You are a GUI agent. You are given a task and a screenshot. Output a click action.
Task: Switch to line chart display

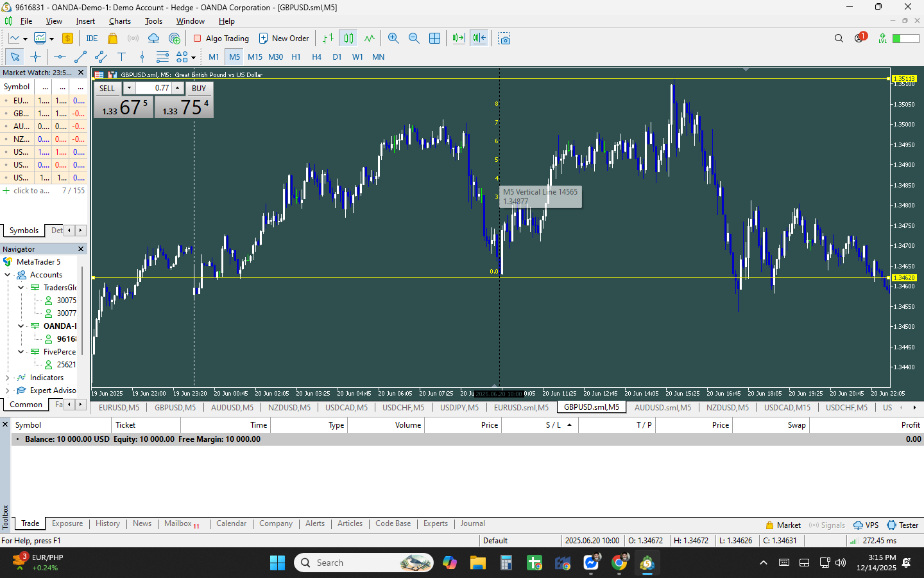pos(369,39)
